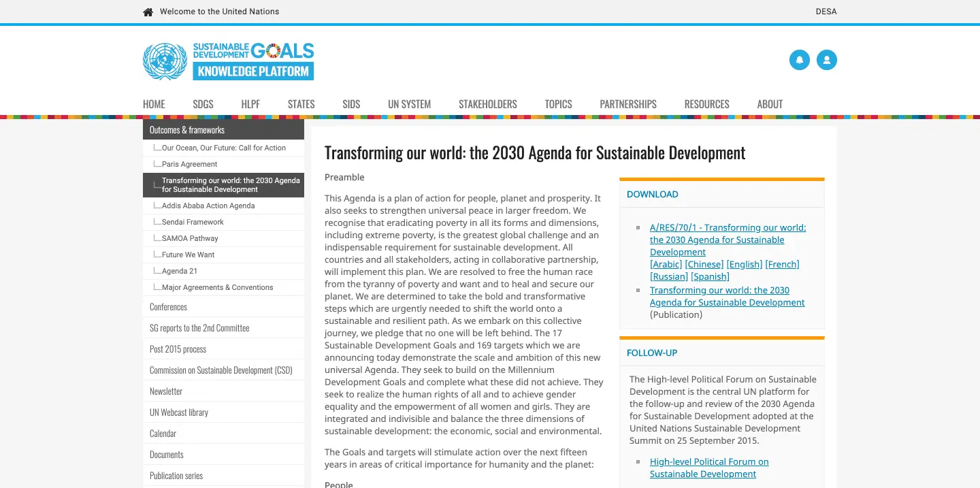
Task: Open the A/RES/70/1 resolution download link
Action: point(728,240)
